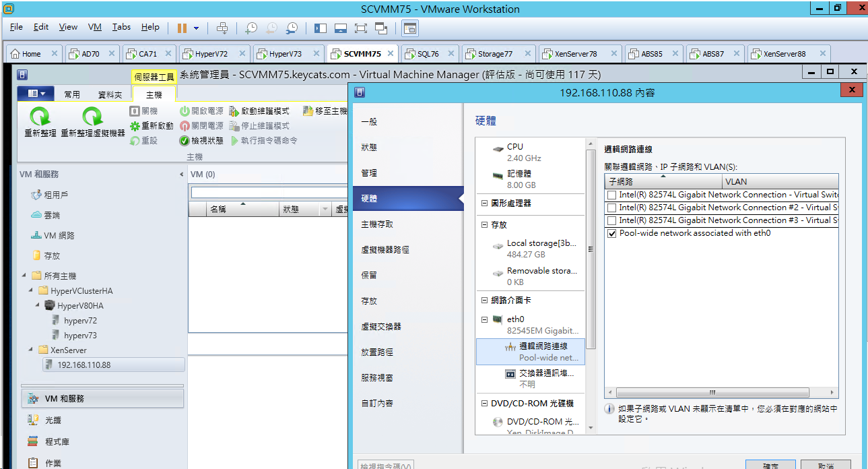Select host 192.168.110.88 in the tree

pos(113,365)
